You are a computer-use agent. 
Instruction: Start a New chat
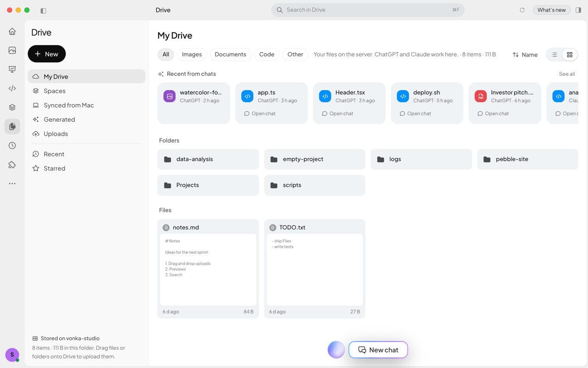[x=378, y=350]
